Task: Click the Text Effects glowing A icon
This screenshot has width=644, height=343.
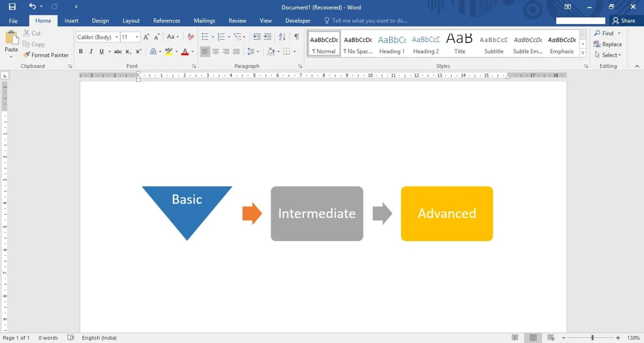Action: click(153, 52)
